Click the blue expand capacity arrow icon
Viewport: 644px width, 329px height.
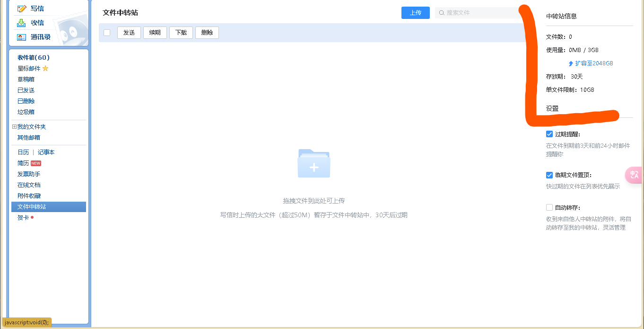[571, 63]
